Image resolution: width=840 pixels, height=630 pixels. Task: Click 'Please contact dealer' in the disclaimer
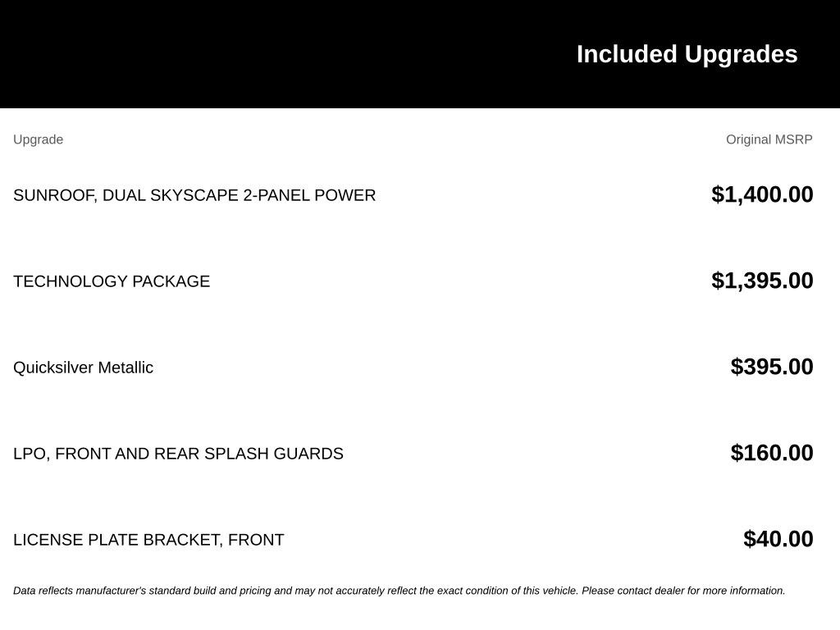(x=633, y=591)
